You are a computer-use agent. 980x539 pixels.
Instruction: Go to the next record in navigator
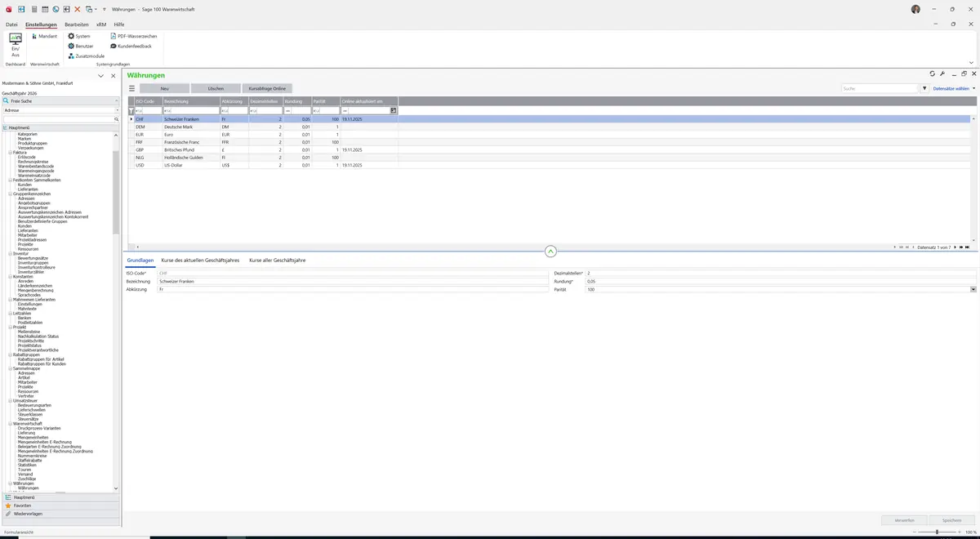pos(955,247)
